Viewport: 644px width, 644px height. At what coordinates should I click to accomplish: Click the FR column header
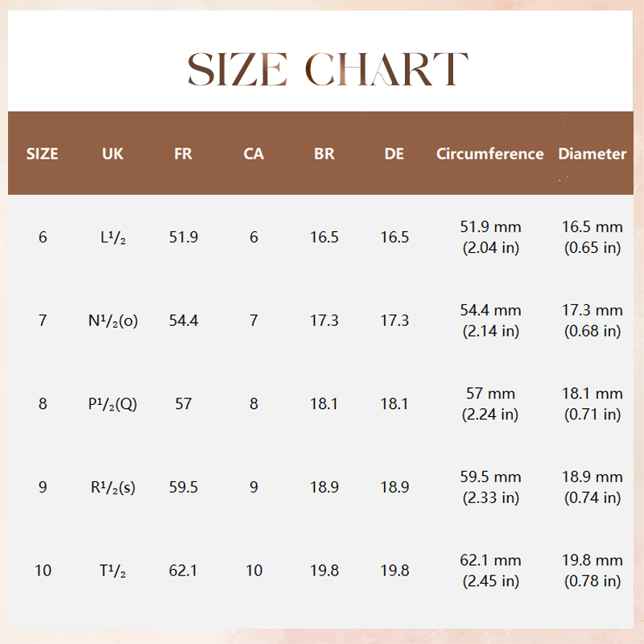tap(184, 154)
